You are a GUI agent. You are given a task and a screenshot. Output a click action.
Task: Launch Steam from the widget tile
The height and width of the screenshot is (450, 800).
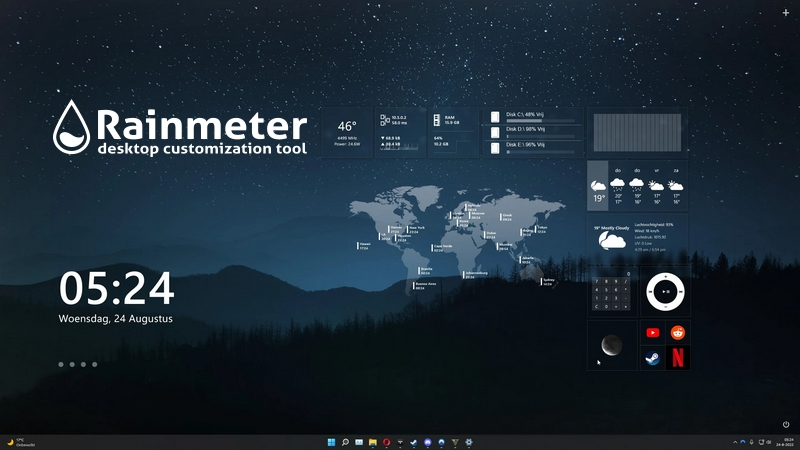[x=653, y=358]
